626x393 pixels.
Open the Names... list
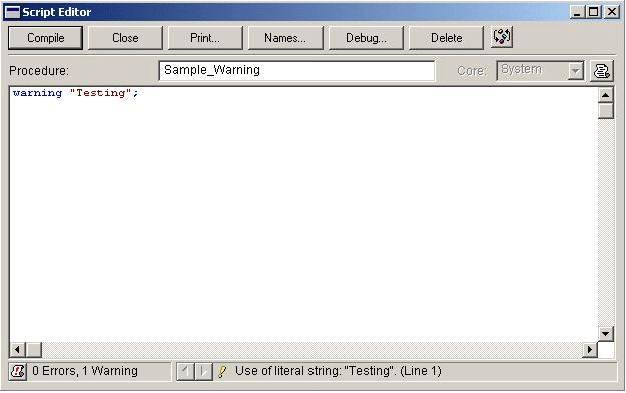pos(285,38)
